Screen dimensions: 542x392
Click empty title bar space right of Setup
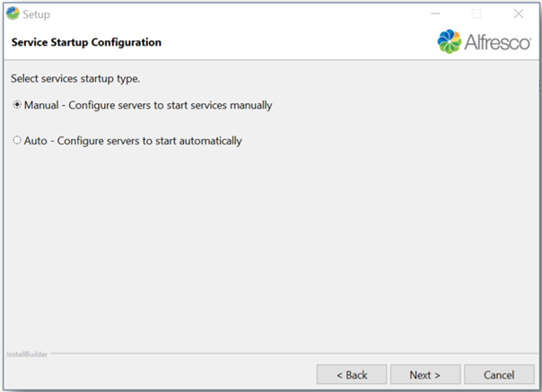tap(224, 14)
